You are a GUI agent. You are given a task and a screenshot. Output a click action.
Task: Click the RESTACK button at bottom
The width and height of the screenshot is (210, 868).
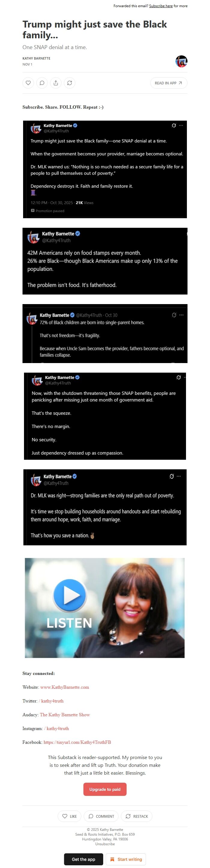point(137,816)
